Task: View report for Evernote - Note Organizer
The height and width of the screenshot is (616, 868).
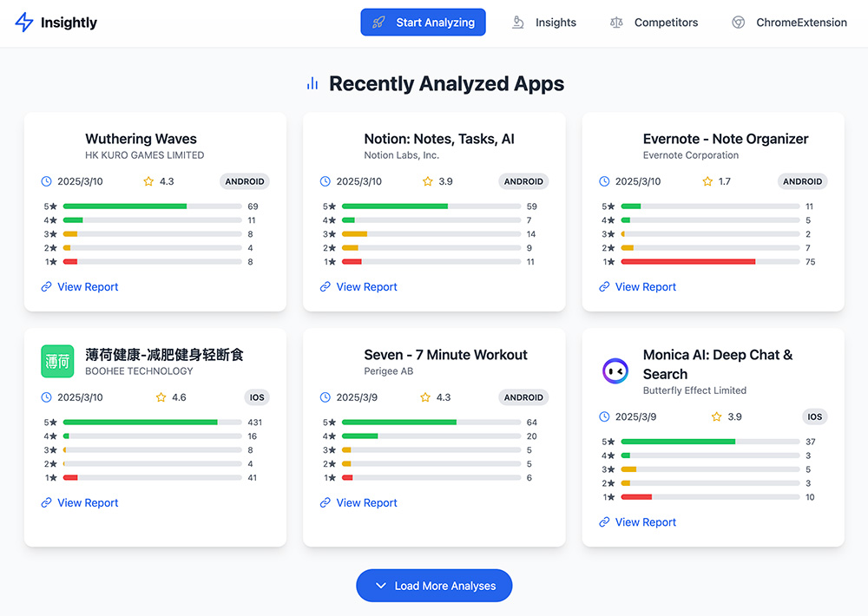Action: click(638, 286)
